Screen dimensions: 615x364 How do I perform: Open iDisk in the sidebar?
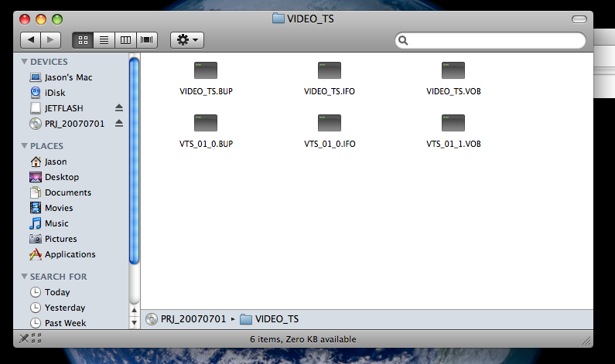pyautogui.click(x=54, y=93)
